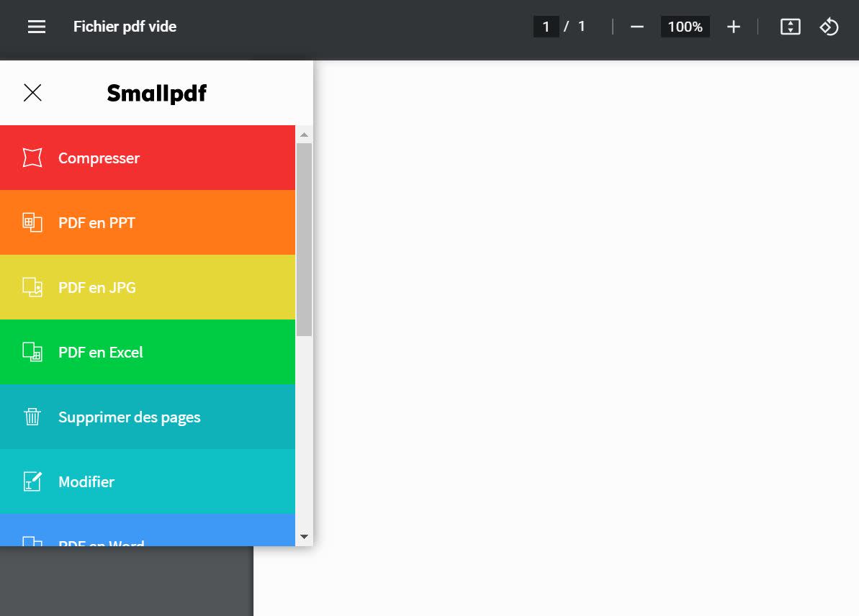Open the hamburger navigation menu
Screen dimensions: 859x616
pyautogui.click(x=35, y=27)
